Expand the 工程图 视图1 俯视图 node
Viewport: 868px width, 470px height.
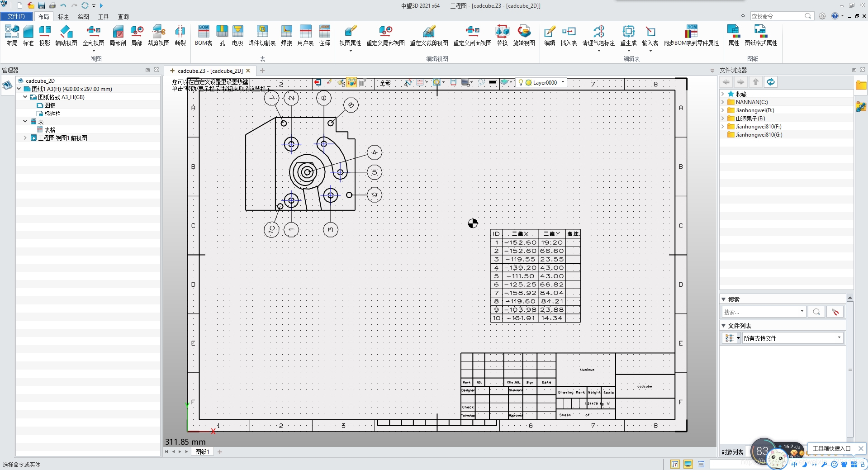click(25, 138)
